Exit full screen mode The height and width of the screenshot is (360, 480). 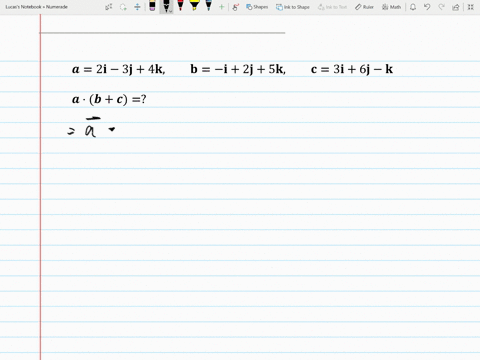(470, 7)
